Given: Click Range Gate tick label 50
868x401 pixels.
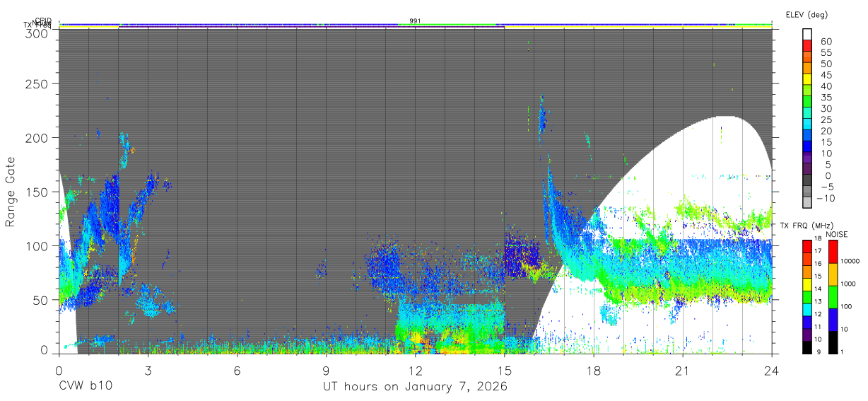Looking at the screenshot, I should pos(42,299).
